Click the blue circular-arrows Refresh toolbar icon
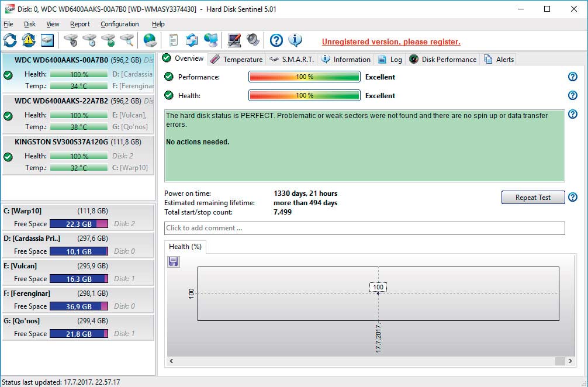Image resolution: width=588 pixels, height=387 pixels. [x=10, y=40]
